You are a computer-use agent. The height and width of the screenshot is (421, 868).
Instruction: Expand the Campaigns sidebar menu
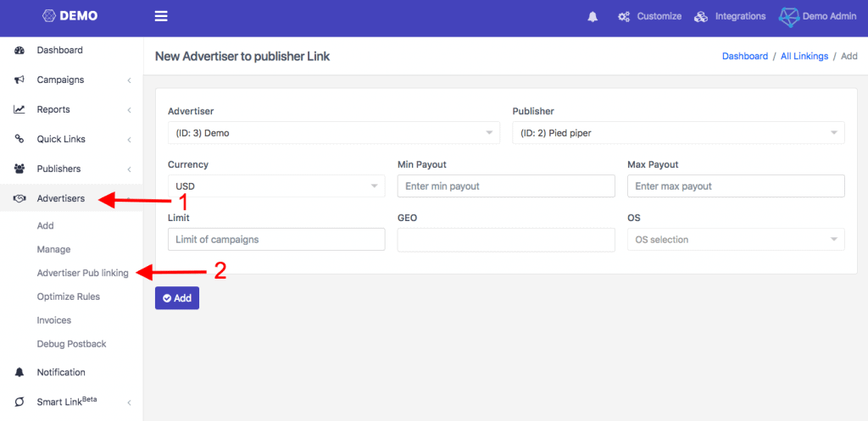pos(71,80)
